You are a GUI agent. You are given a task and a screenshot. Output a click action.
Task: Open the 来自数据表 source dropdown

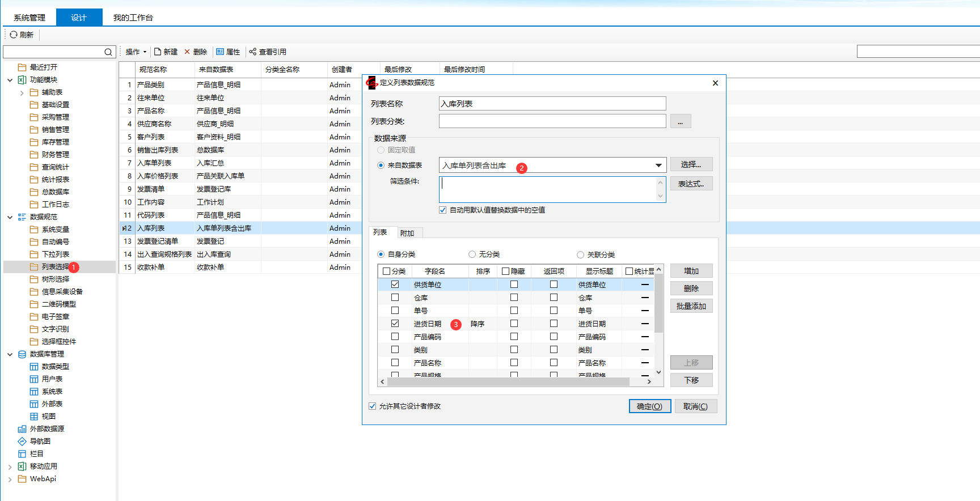[658, 165]
